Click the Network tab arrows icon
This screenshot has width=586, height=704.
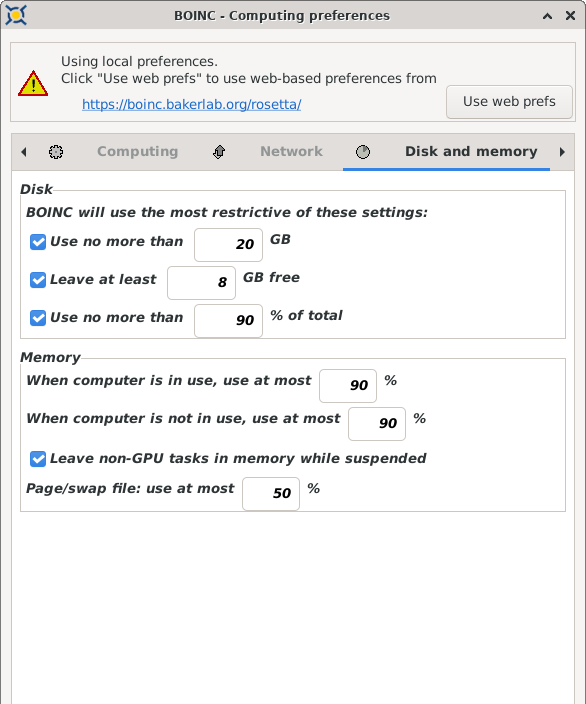tap(219, 152)
